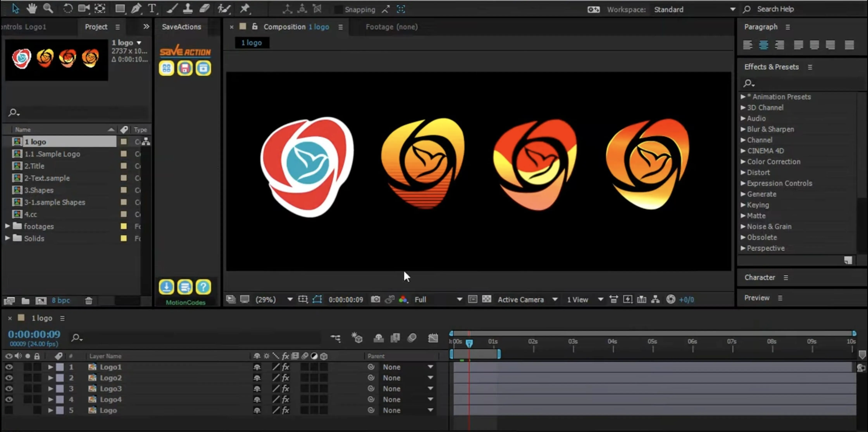Click the SaveActions download arrow icon
The width and height of the screenshot is (868, 432).
166,287
